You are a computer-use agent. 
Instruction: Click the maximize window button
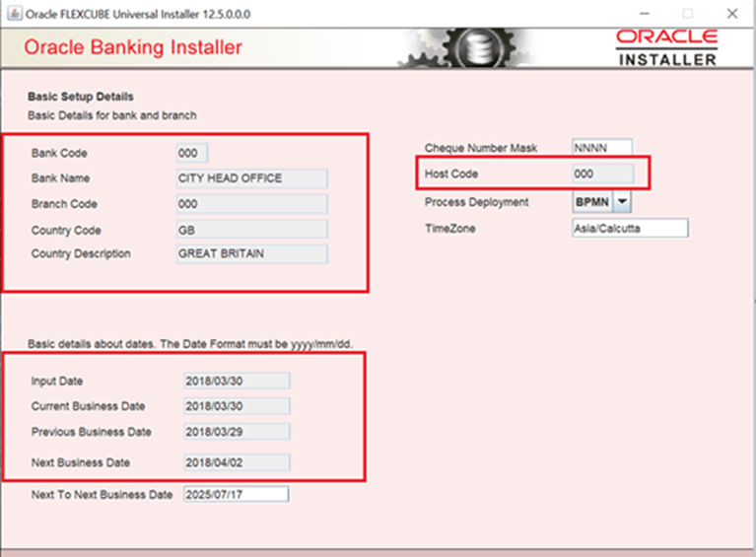[688, 14]
